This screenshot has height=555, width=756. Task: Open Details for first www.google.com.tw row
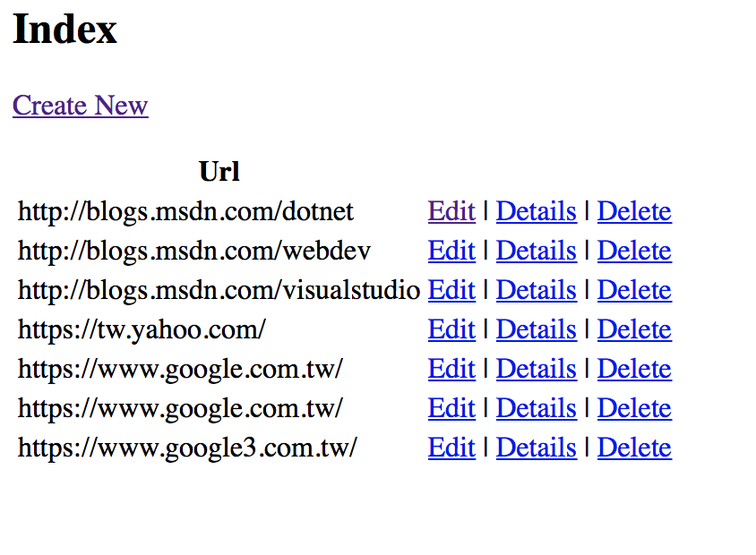537,369
